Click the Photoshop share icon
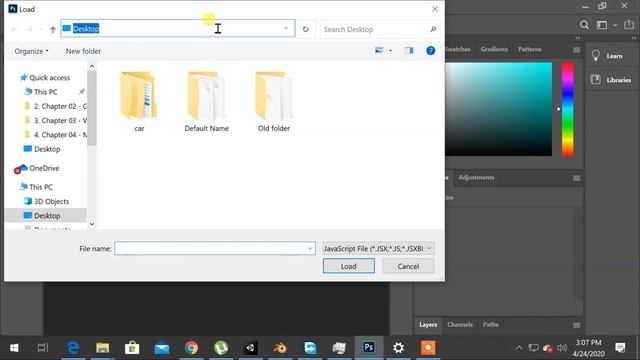640x360 pixels. coord(629,24)
